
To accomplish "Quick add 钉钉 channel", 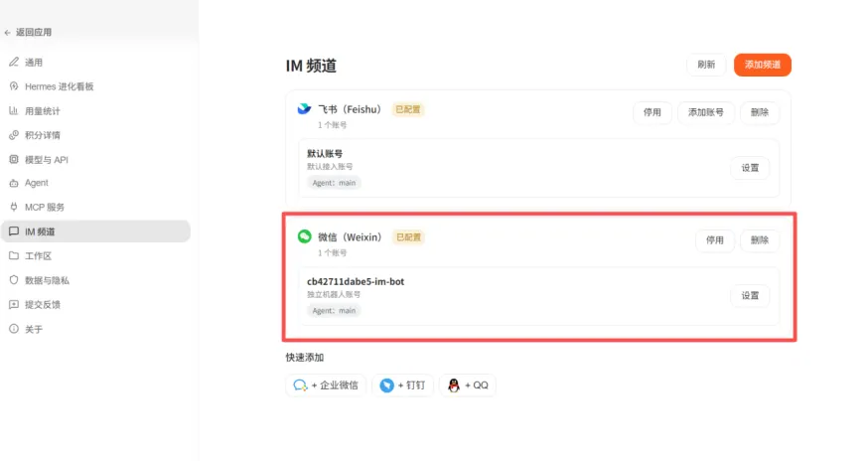I will point(403,385).
